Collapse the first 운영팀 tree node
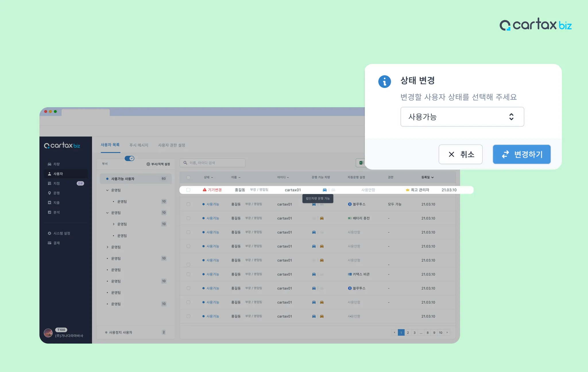Viewport: 588px width, 372px height. (107, 190)
